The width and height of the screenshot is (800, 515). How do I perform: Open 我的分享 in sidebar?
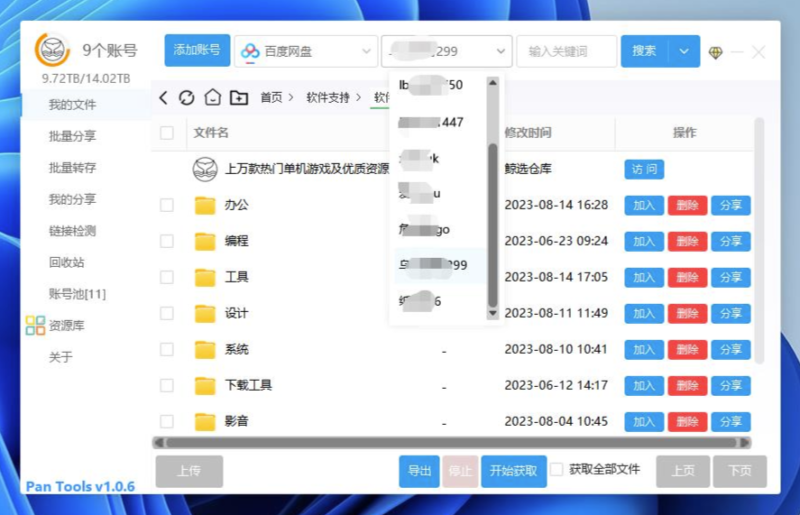[x=72, y=200]
